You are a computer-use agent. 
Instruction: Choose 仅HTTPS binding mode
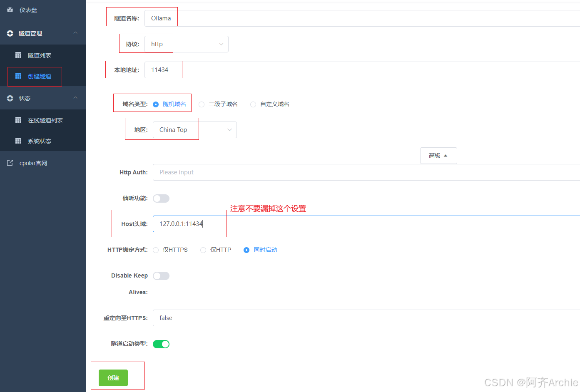[156, 250]
